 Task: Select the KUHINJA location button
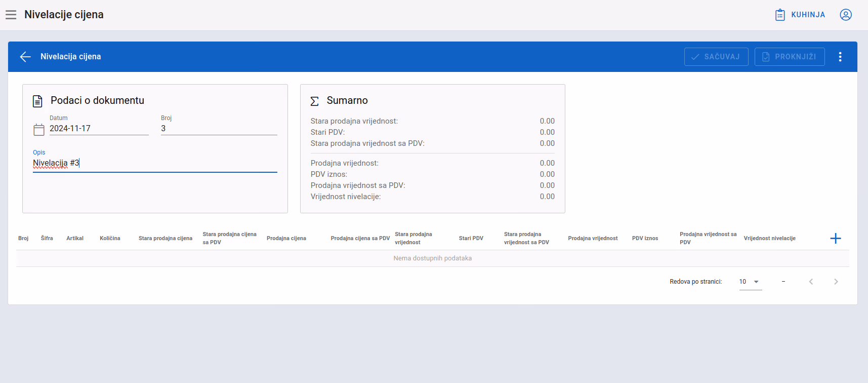[x=800, y=15]
